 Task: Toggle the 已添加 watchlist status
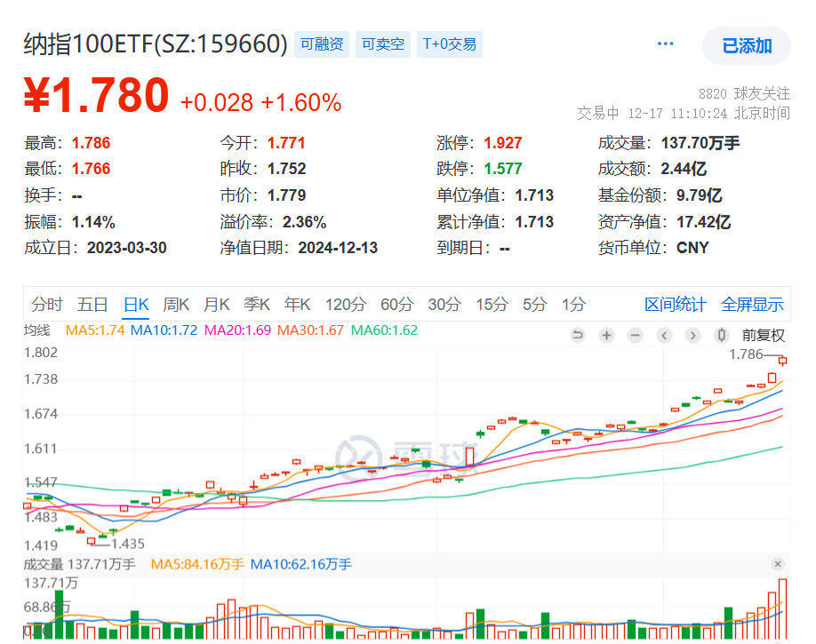pyautogui.click(x=746, y=45)
